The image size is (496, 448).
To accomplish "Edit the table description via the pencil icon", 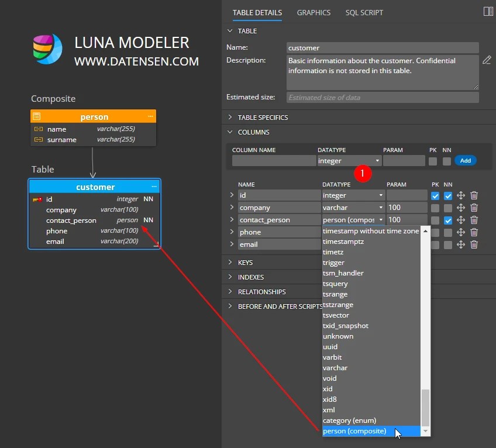I will pos(487,60).
